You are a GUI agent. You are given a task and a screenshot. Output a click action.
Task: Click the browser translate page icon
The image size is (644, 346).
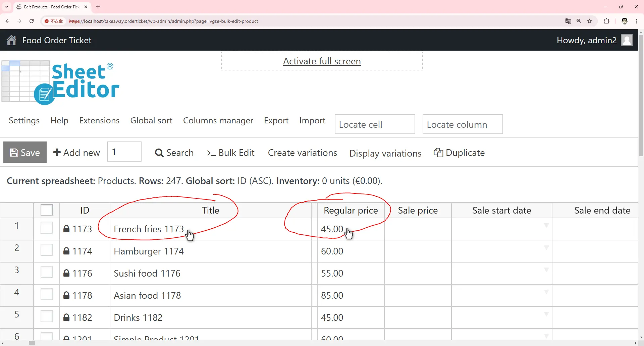[568, 21]
